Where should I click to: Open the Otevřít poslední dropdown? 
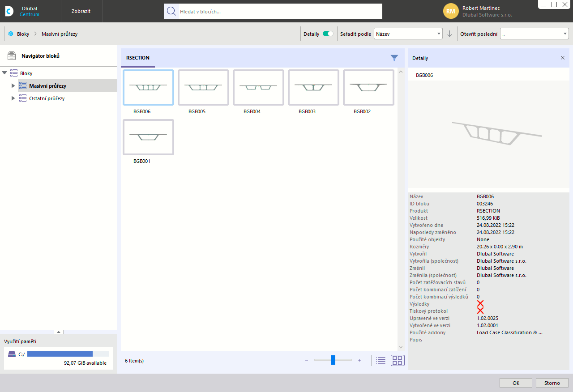pyautogui.click(x=535, y=34)
